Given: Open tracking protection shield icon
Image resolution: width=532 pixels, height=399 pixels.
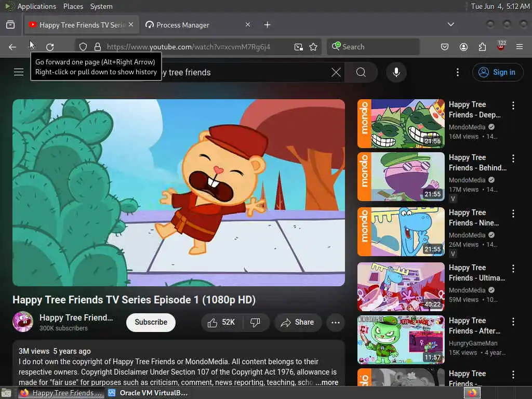Looking at the screenshot, I should coord(83,47).
